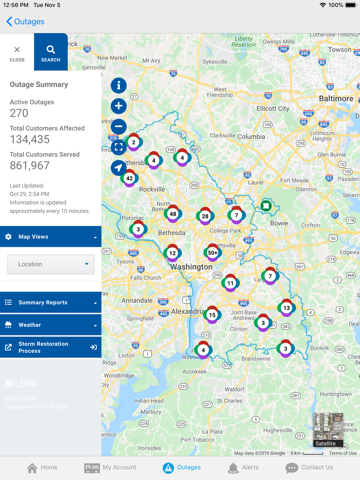Switch map to Satellite view thumbnail
Screen dimensions: 360x480
pos(328,430)
